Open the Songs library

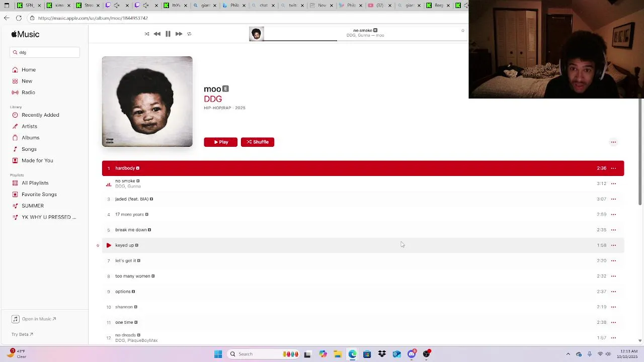(x=29, y=149)
